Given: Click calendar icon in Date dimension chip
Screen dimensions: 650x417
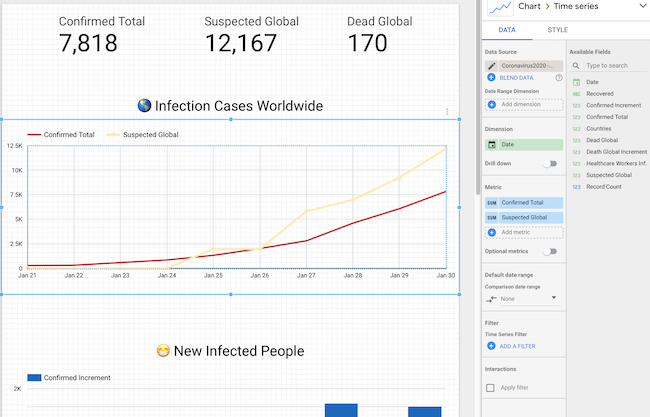Looking at the screenshot, I should click(492, 145).
